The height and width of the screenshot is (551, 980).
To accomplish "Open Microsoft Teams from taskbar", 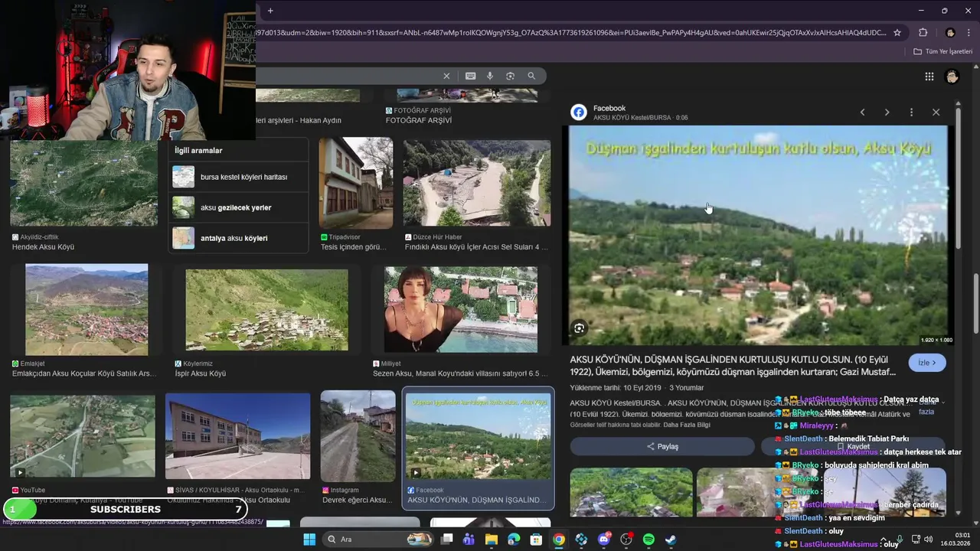I will (469, 540).
